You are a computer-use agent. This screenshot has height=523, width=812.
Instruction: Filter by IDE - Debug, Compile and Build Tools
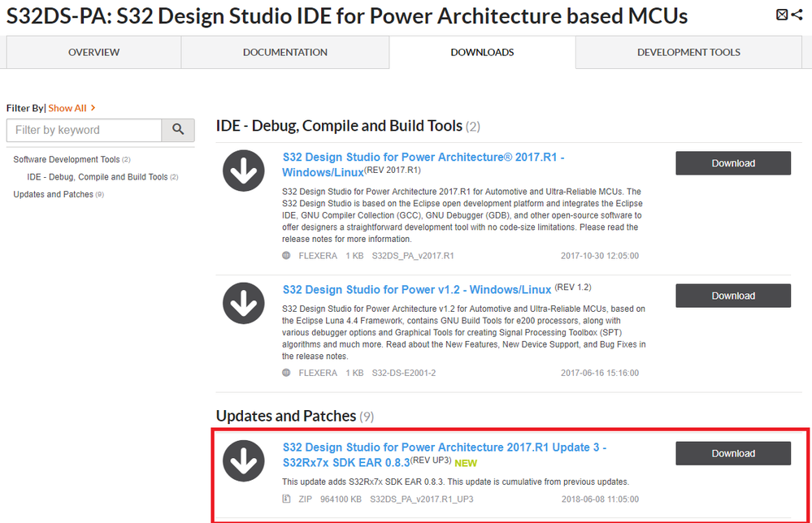click(98, 177)
